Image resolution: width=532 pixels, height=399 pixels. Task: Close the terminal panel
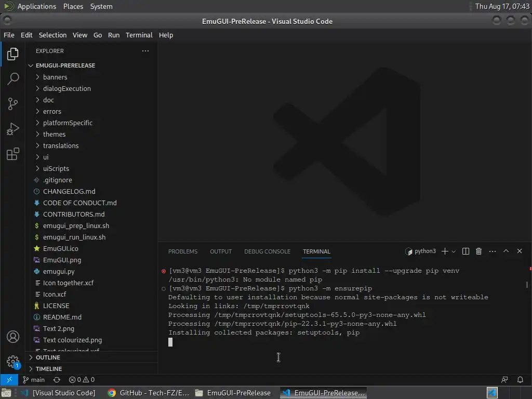pyautogui.click(x=520, y=251)
